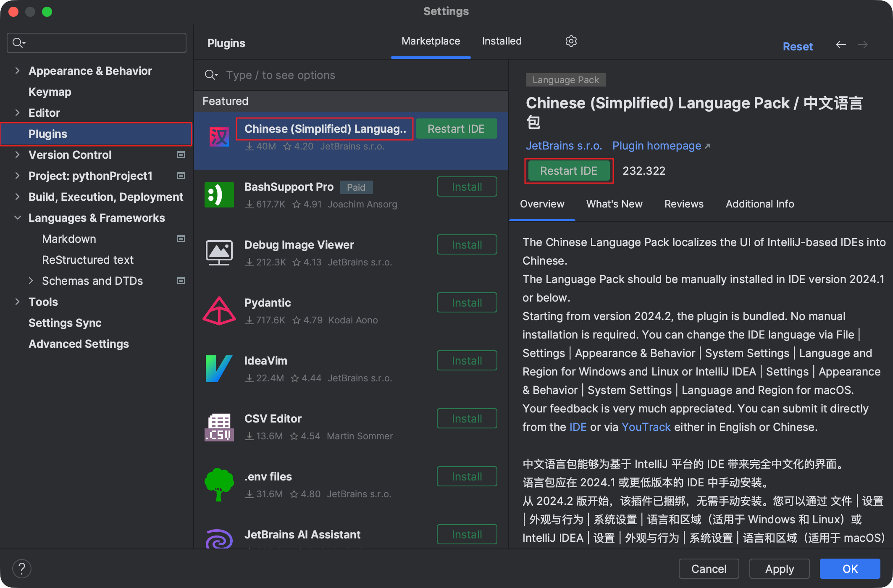
Task: Select Advanced Settings in the tree
Action: pos(79,344)
